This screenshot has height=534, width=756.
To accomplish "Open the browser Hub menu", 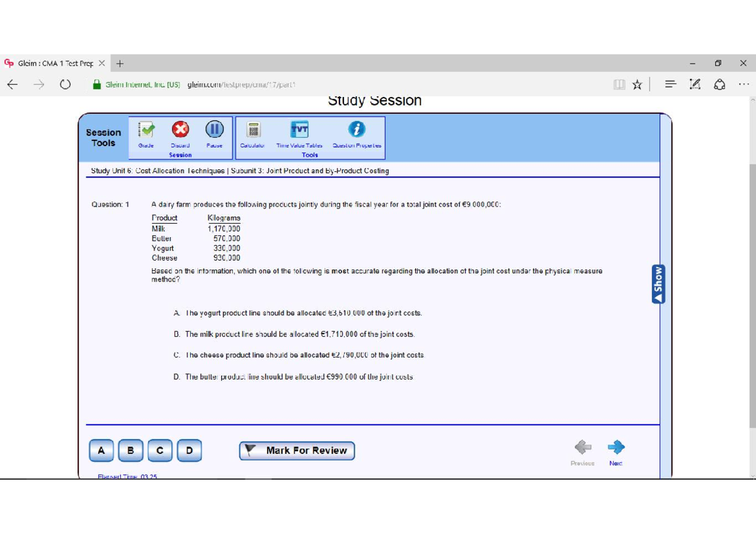I will (x=671, y=84).
